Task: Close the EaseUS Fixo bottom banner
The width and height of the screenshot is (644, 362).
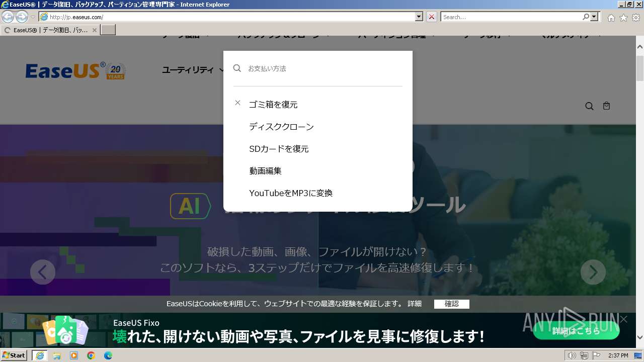Action: click(624, 319)
